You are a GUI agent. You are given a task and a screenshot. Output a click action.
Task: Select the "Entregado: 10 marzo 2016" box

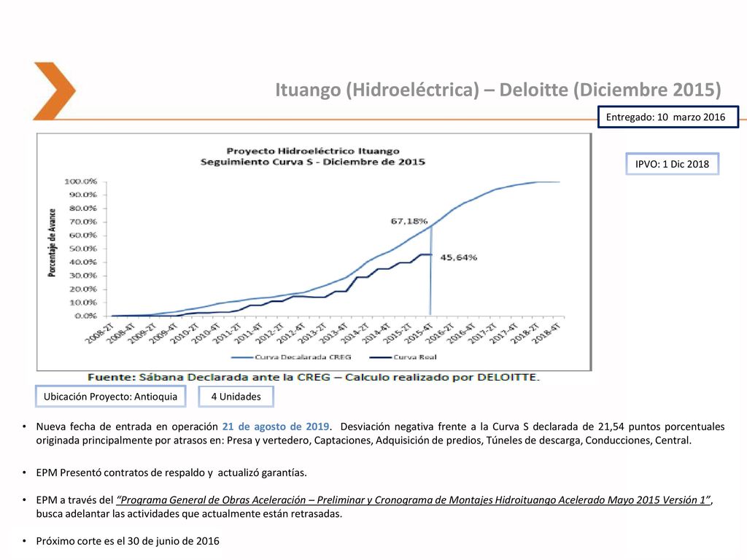(x=668, y=117)
